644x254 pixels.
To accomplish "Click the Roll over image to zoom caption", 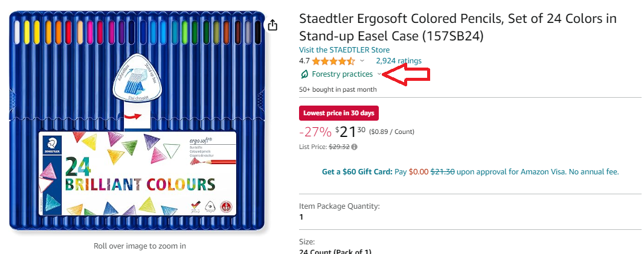I will point(140,246).
